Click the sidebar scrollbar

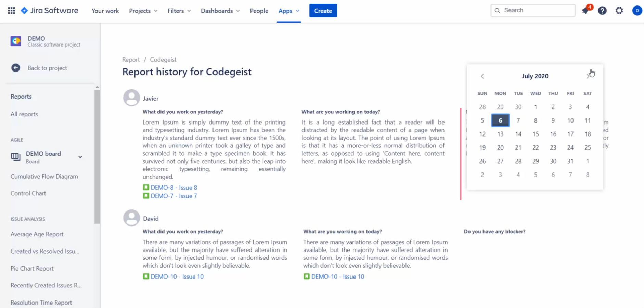click(97, 157)
